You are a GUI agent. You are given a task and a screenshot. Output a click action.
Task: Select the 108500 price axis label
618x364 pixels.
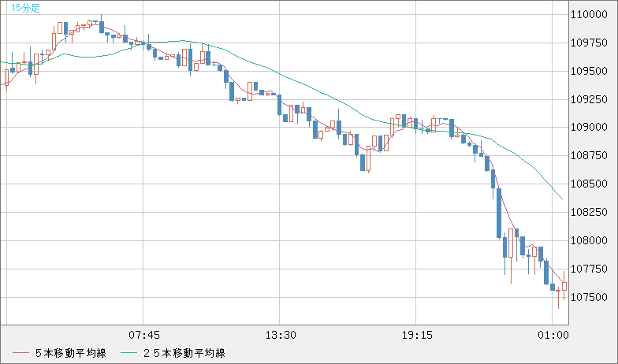point(589,184)
